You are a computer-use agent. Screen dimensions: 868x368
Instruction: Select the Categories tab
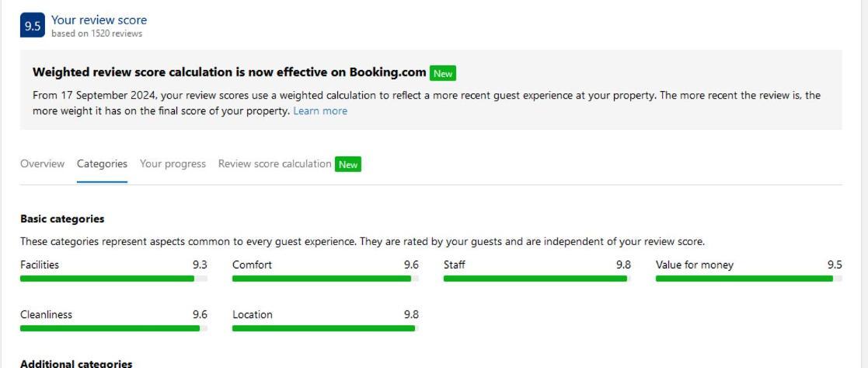click(102, 164)
